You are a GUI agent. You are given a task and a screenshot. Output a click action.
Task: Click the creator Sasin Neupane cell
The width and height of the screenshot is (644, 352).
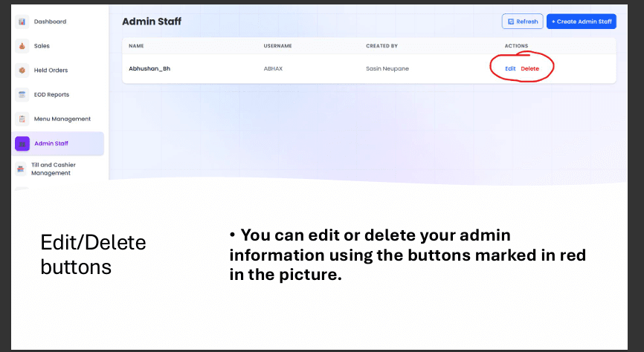[387, 68]
